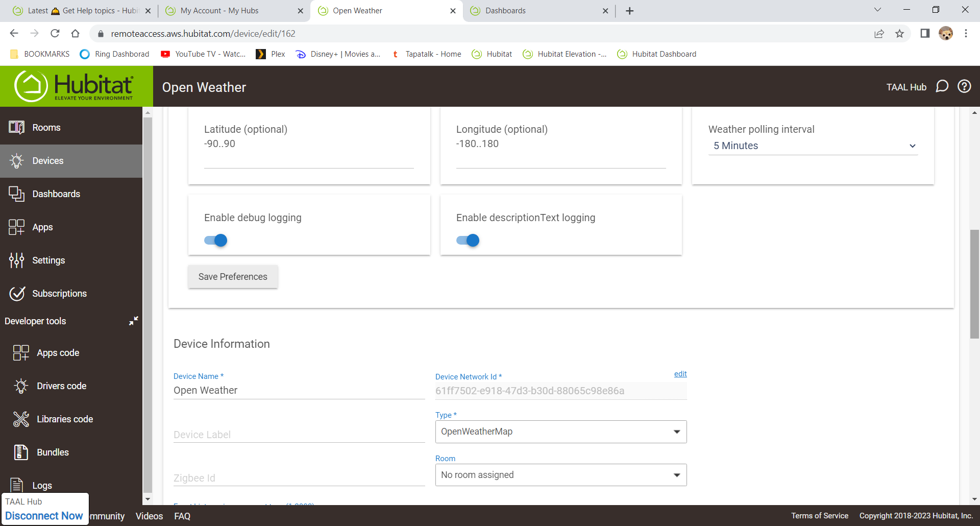Open Apps from the sidebar icon
The width and height of the screenshot is (980, 526).
pyautogui.click(x=16, y=227)
